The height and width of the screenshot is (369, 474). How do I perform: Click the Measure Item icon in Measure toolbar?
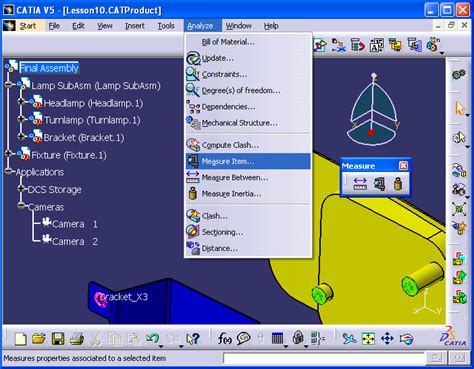(379, 184)
